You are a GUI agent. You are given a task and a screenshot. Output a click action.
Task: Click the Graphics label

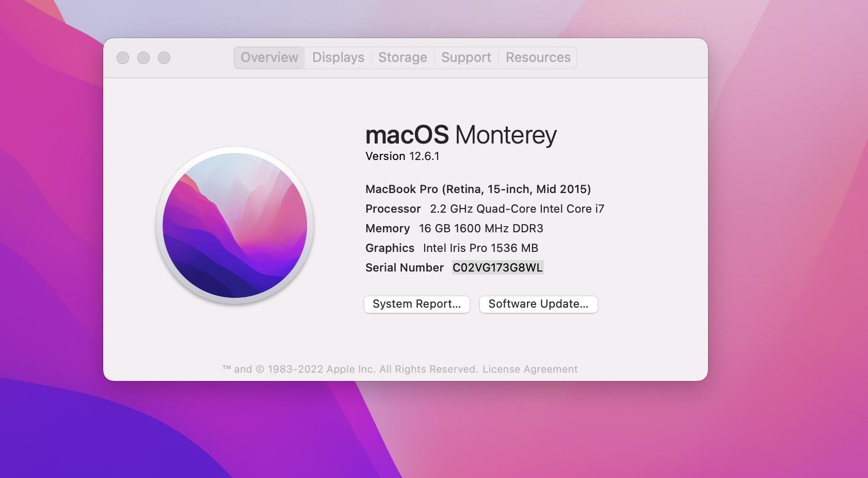point(390,248)
